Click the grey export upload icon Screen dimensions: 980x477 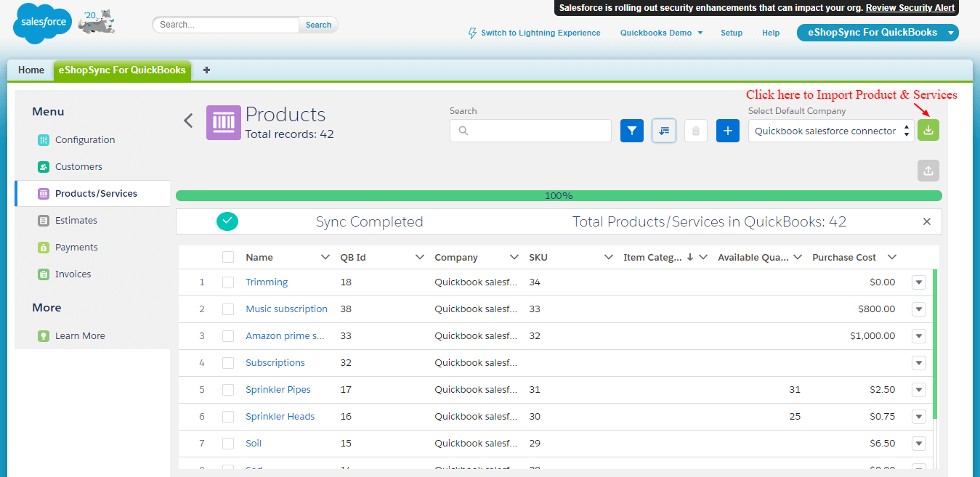coord(928,171)
